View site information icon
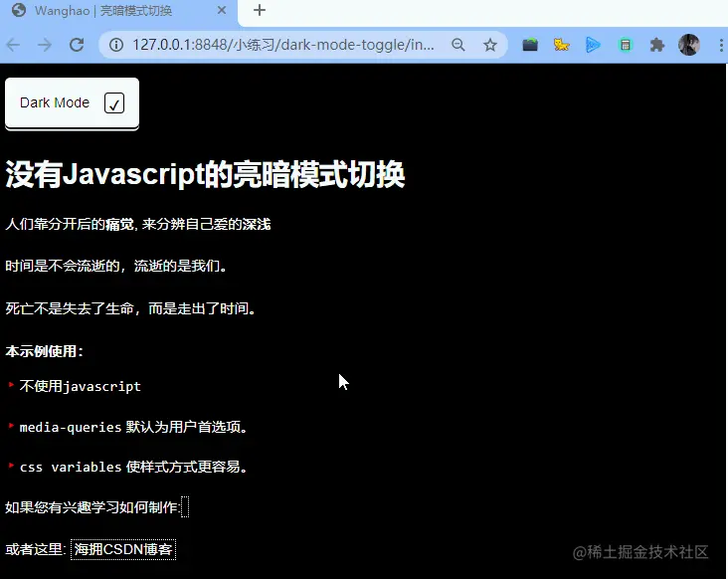Viewport: 728px width, 579px height. pyautogui.click(x=116, y=45)
